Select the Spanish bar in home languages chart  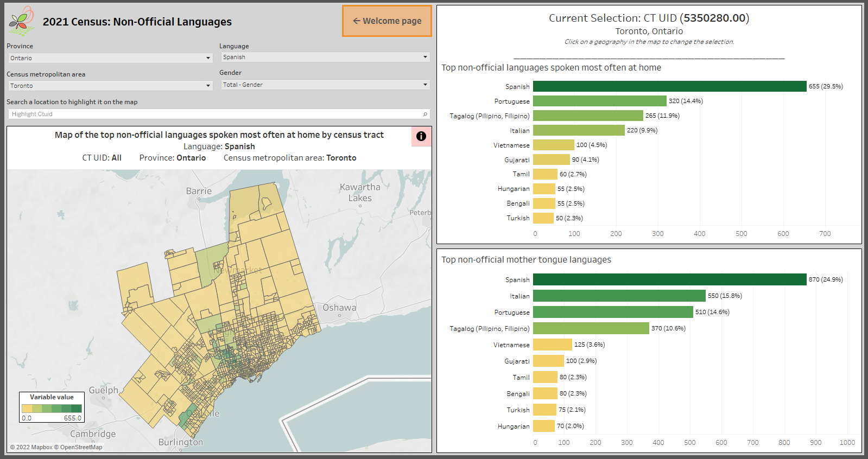click(x=669, y=86)
